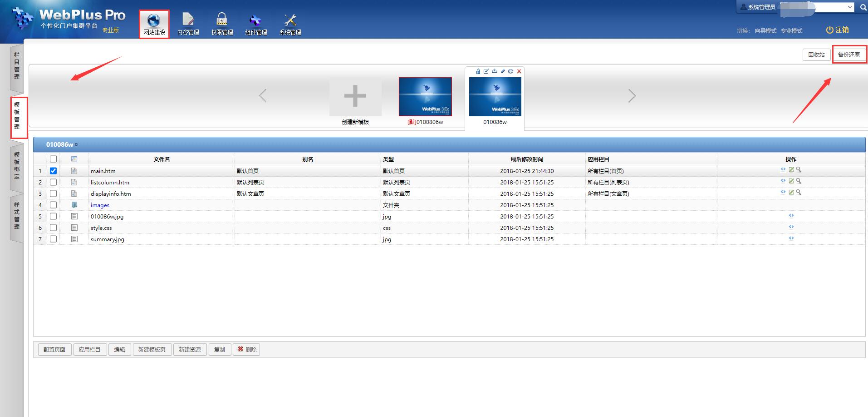Click the green edit icon for displayinfo.htm
868x417 pixels.
pos(791,193)
